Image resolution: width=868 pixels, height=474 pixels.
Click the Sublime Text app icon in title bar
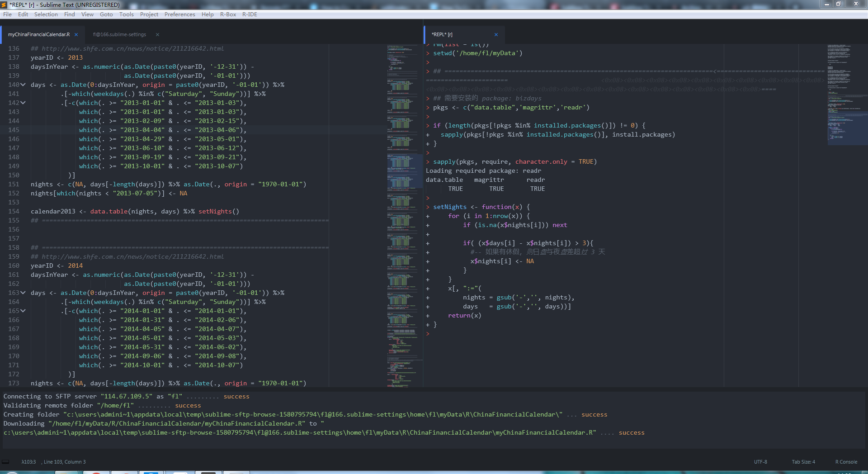(x=4, y=5)
